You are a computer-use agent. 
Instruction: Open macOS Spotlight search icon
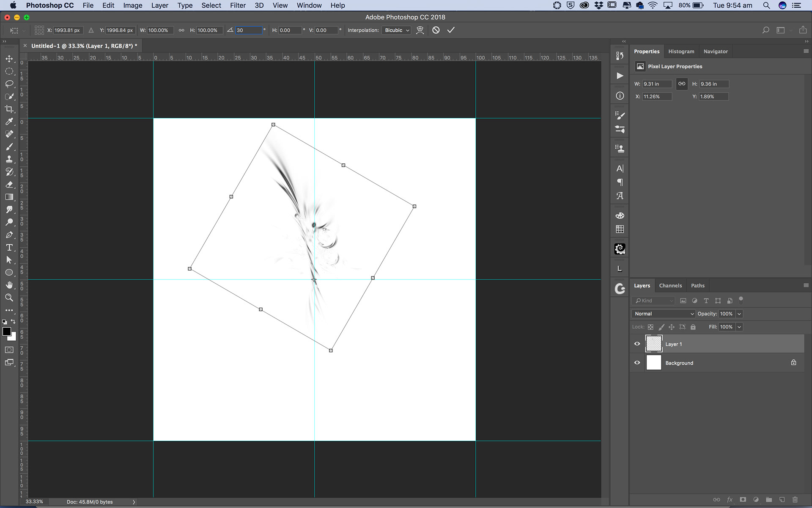tap(766, 6)
